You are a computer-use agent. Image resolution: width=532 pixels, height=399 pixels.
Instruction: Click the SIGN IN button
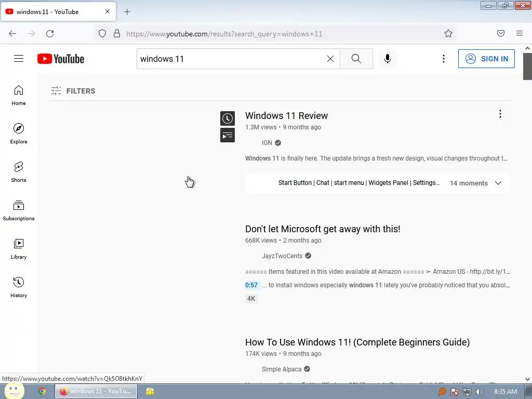[x=486, y=59]
